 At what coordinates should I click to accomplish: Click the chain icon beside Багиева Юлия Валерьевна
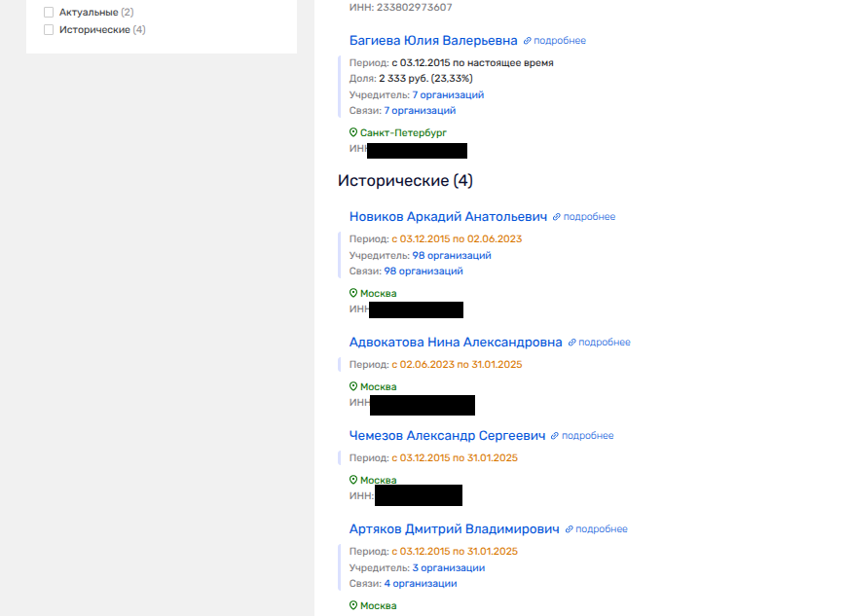[528, 41]
